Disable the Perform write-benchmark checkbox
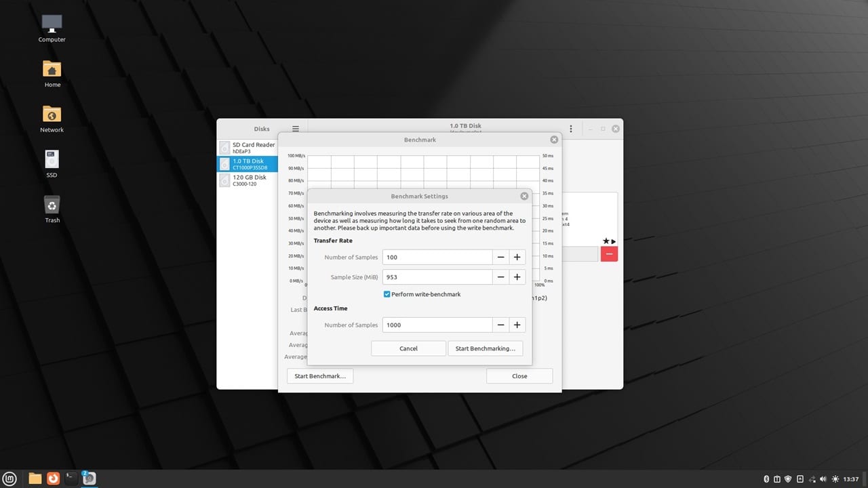 pyautogui.click(x=387, y=294)
